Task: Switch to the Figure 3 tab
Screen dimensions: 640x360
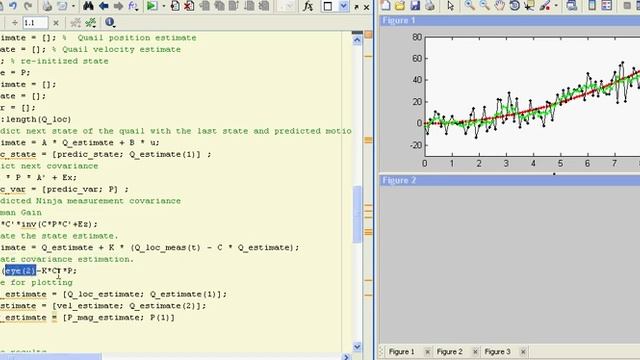Action: [x=497, y=351]
